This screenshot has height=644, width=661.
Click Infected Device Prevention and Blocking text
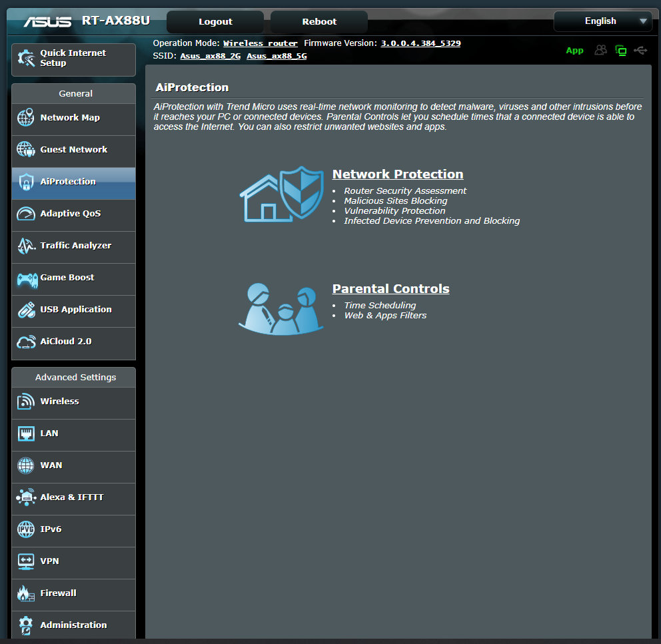point(432,221)
